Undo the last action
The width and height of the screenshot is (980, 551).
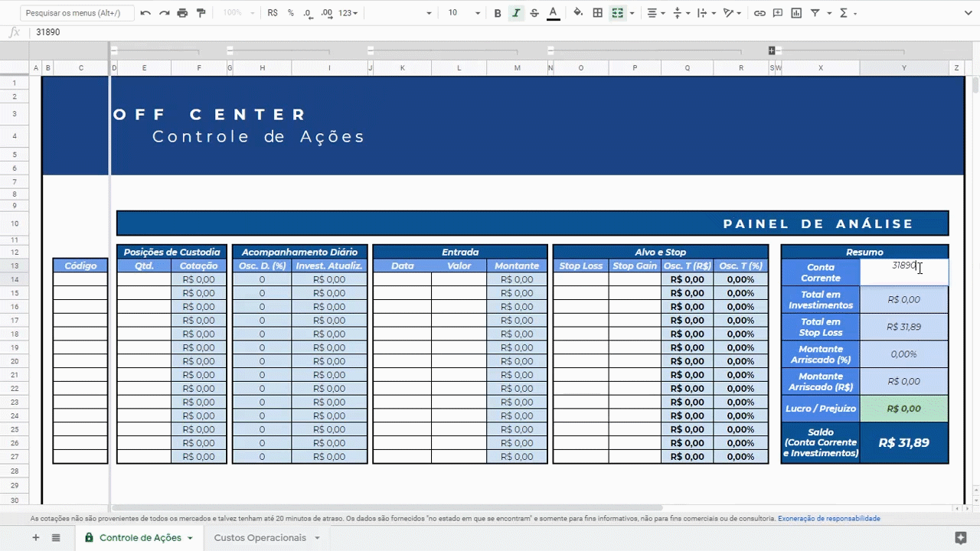tap(145, 13)
